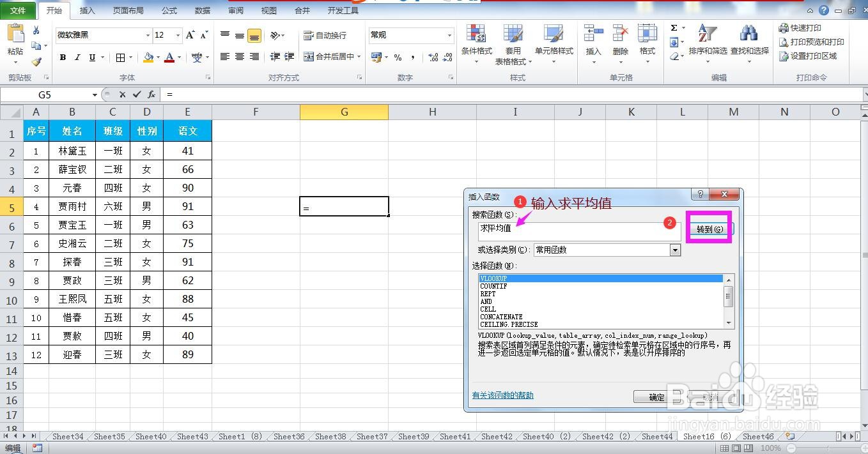Click the Increase Decimal icon
The image size is (868, 454).
433,57
